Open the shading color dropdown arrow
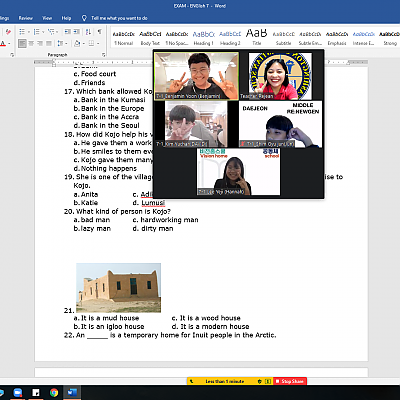This screenshot has width=400, height=400. [x=83, y=44]
